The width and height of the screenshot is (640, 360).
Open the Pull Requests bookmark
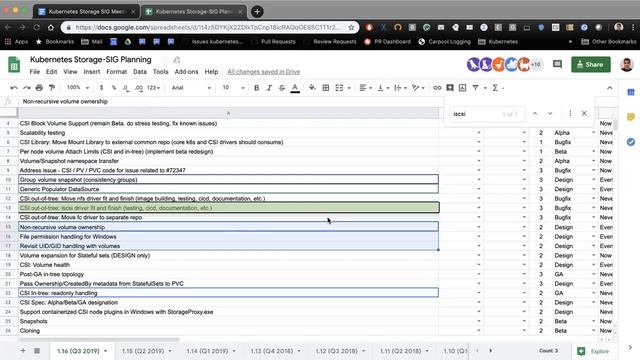pyautogui.click(x=278, y=42)
